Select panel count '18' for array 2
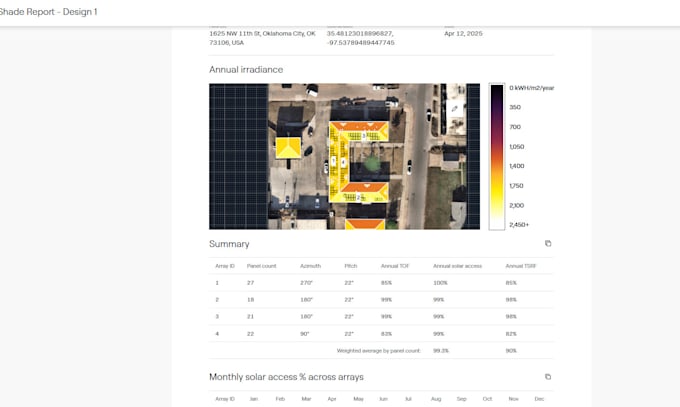The width and height of the screenshot is (680, 407). click(x=250, y=300)
